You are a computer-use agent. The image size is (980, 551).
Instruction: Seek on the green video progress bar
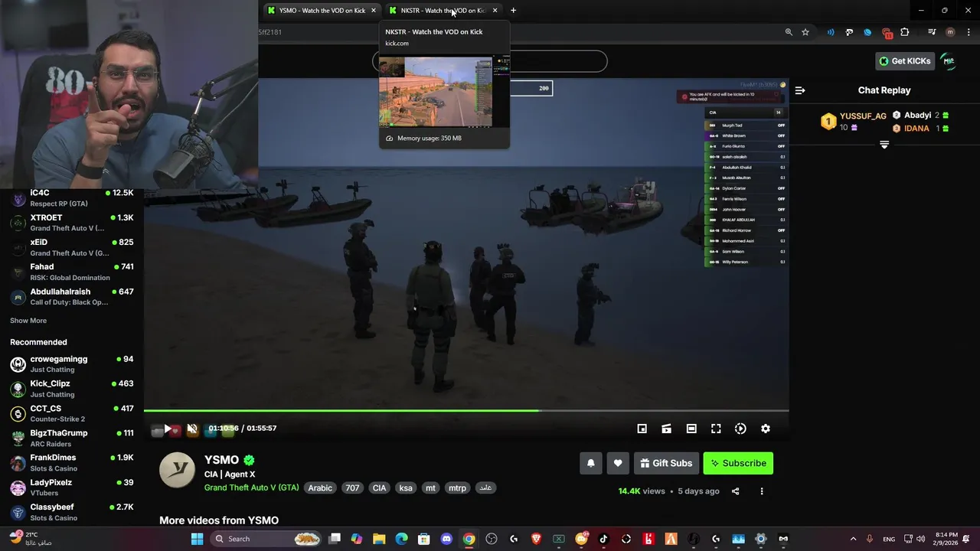point(466,411)
